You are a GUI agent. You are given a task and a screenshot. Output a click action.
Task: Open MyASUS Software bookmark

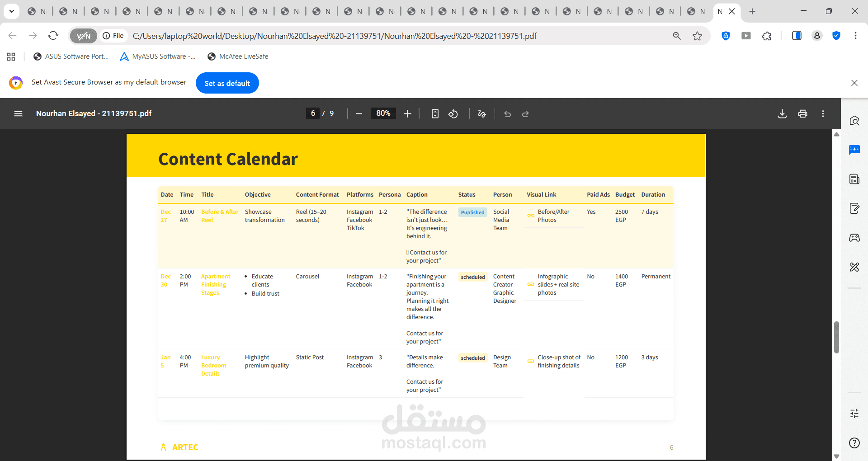coord(158,56)
